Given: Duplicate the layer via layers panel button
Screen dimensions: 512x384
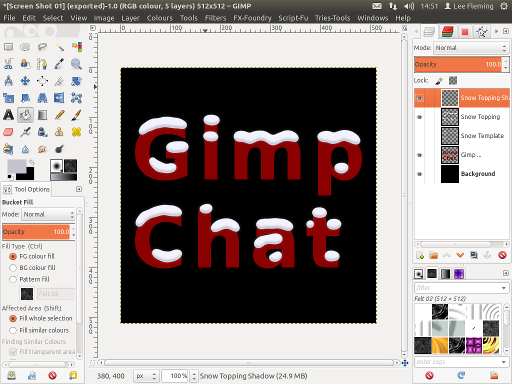Looking at the screenshot, I should [474, 255].
